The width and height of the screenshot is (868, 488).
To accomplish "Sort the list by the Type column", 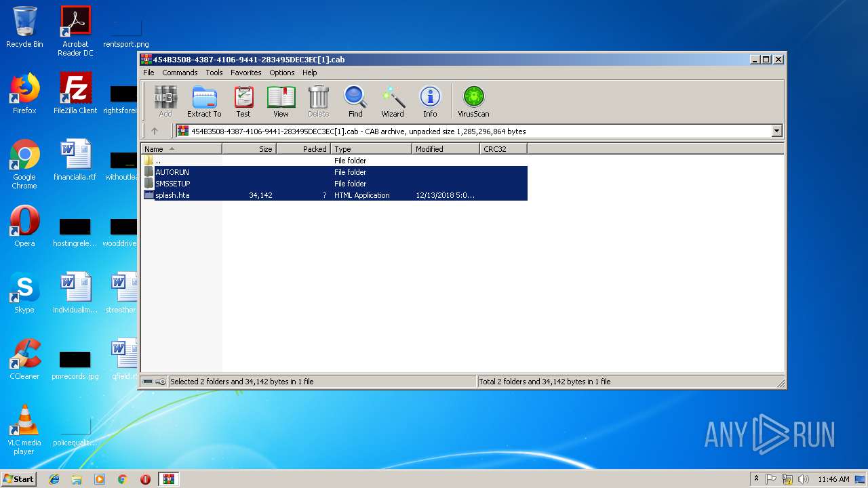I will [x=371, y=149].
